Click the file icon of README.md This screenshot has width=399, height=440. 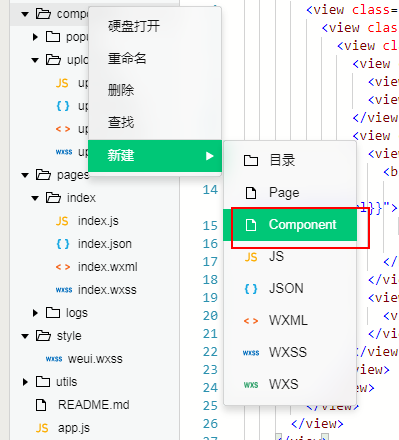41,405
